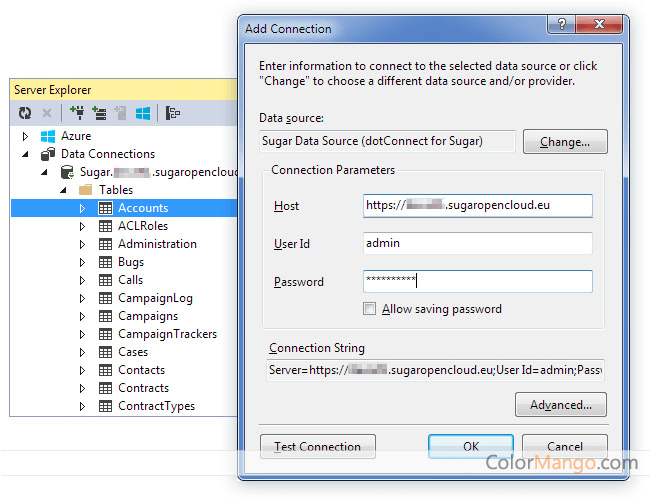Select the Campaigns table item

[x=147, y=316]
